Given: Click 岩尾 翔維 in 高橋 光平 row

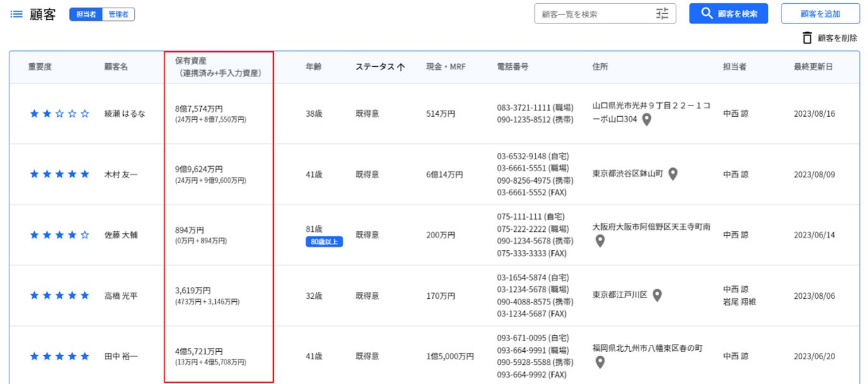Looking at the screenshot, I should tap(739, 301).
